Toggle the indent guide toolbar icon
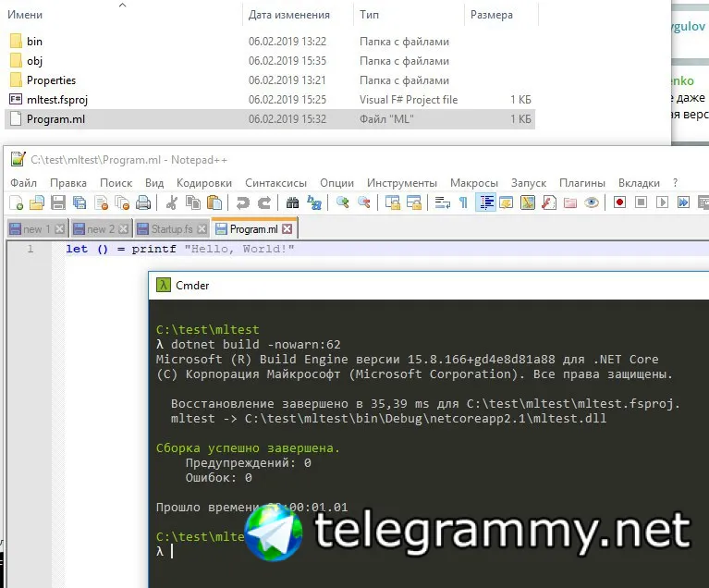709x588 pixels. tap(486, 202)
